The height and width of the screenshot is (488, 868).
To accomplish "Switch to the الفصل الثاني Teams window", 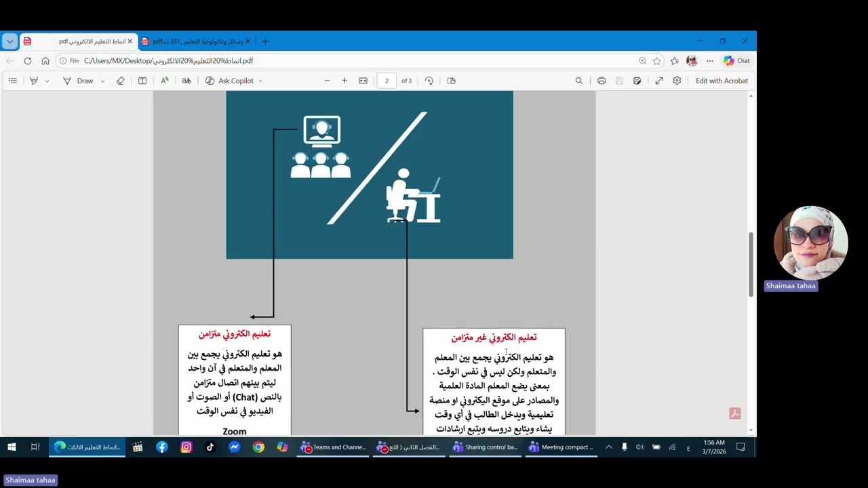I will pos(410,447).
